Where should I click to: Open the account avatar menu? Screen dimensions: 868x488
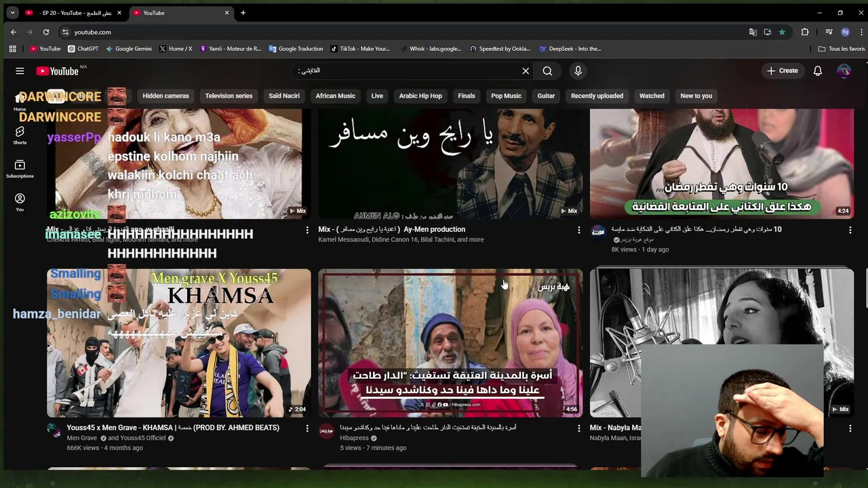click(x=844, y=70)
